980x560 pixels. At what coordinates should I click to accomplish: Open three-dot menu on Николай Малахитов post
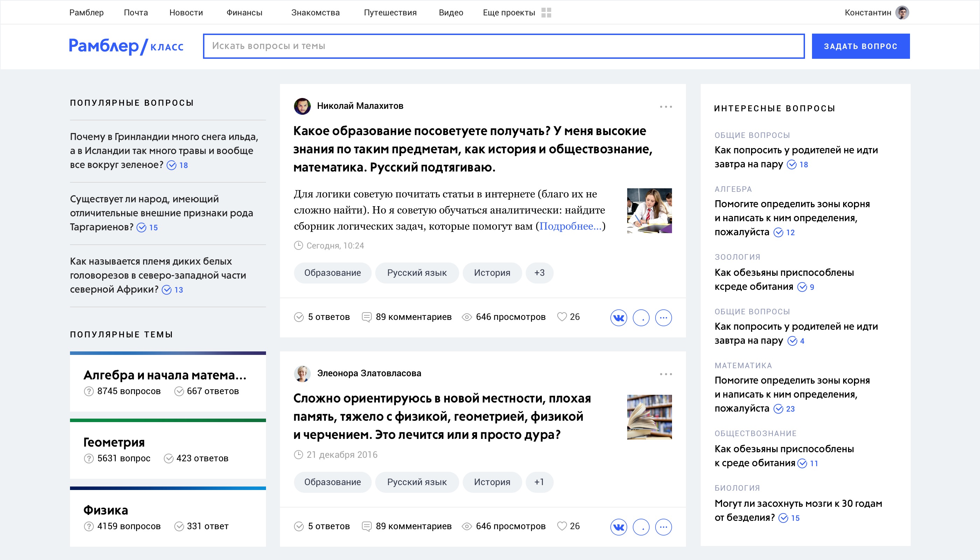[x=666, y=107]
